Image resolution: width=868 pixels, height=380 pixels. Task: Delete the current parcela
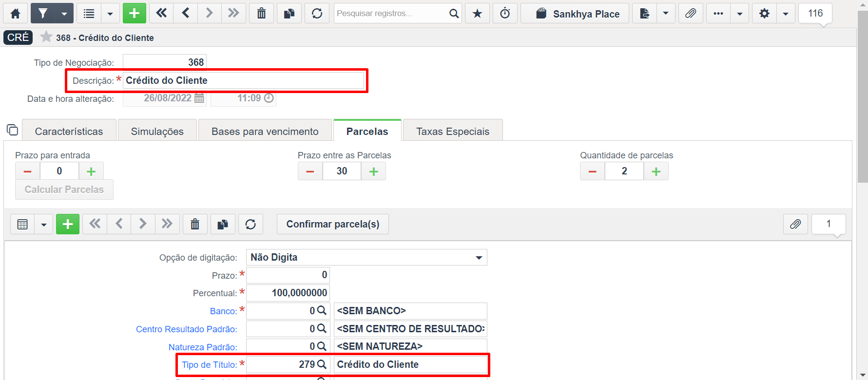195,224
